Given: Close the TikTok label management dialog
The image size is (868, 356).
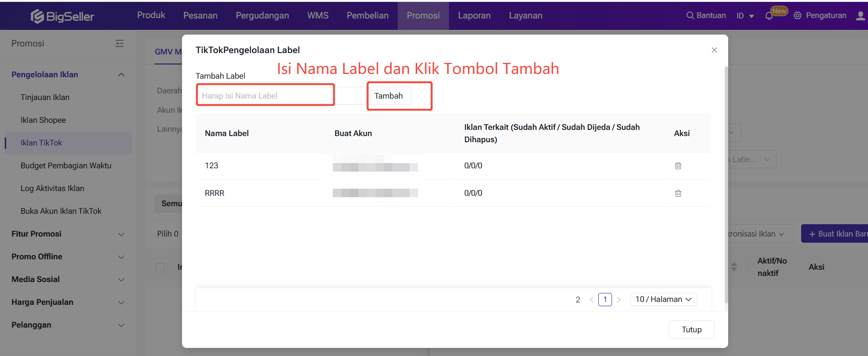Looking at the screenshot, I should click(x=714, y=50).
